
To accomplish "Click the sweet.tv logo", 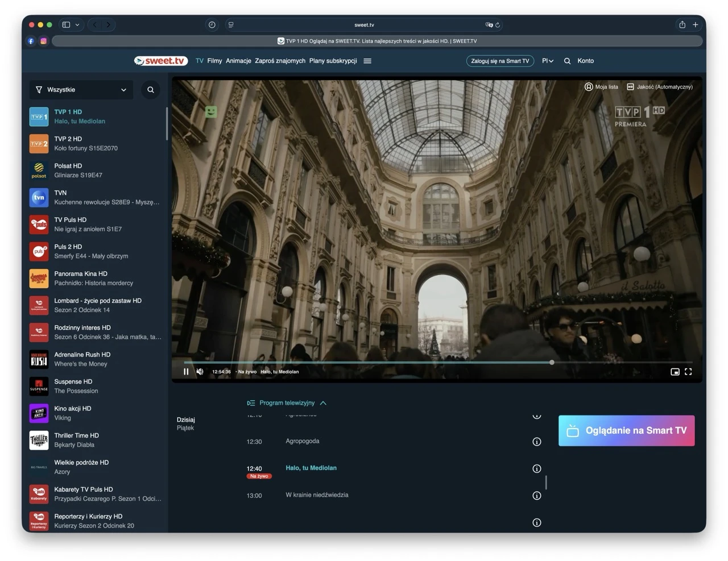I will pos(161,61).
